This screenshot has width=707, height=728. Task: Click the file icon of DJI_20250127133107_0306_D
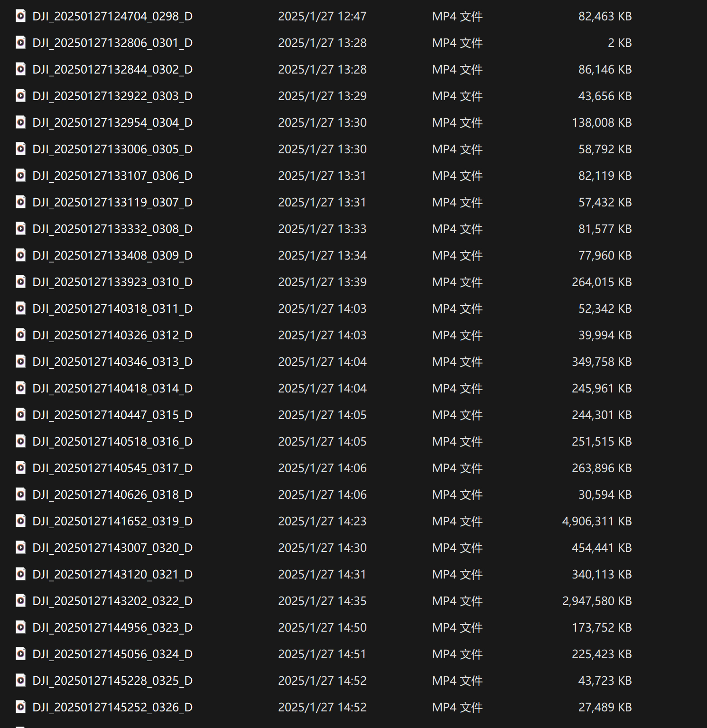coord(20,176)
